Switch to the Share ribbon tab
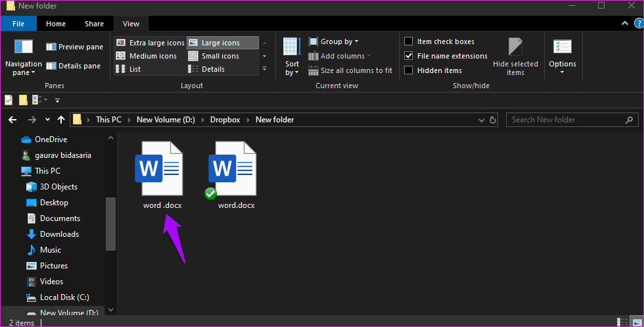This screenshot has height=327, width=644. point(94,24)
